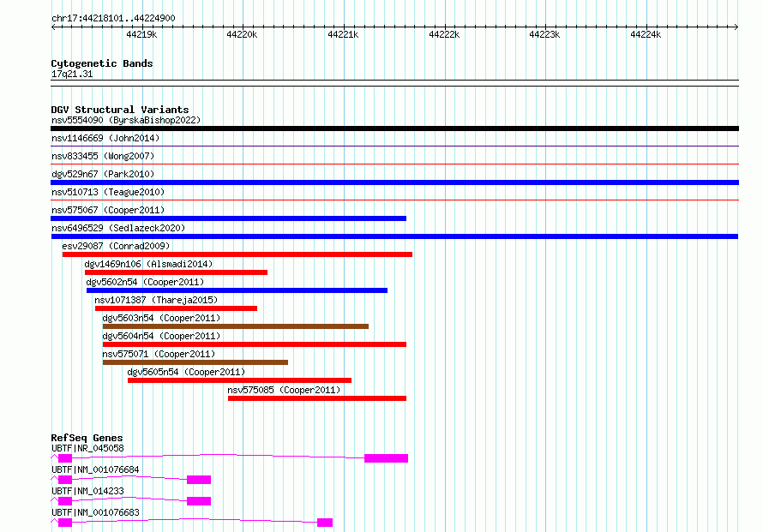Click the UBTF|NM_014233 transcript label
Viewport: 763px width, 532px height.
[x=87, y=491]
